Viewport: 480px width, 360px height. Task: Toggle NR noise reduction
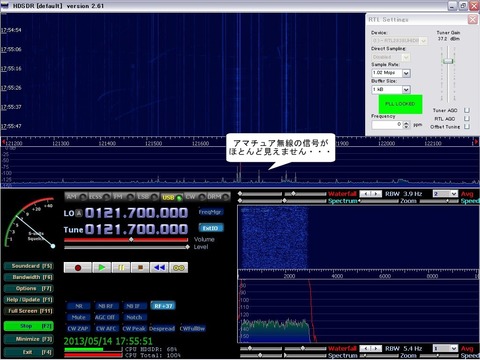(x=79, y=306)
